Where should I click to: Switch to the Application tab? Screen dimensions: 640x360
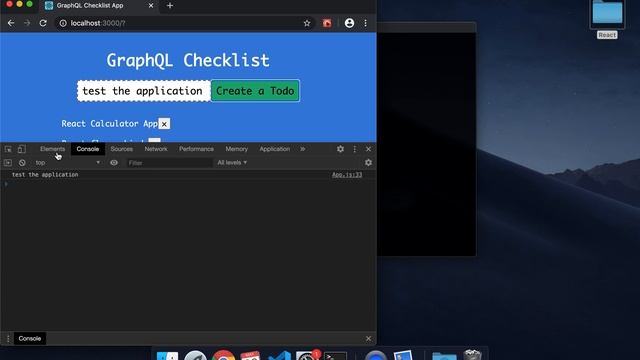tap(275, 149)
